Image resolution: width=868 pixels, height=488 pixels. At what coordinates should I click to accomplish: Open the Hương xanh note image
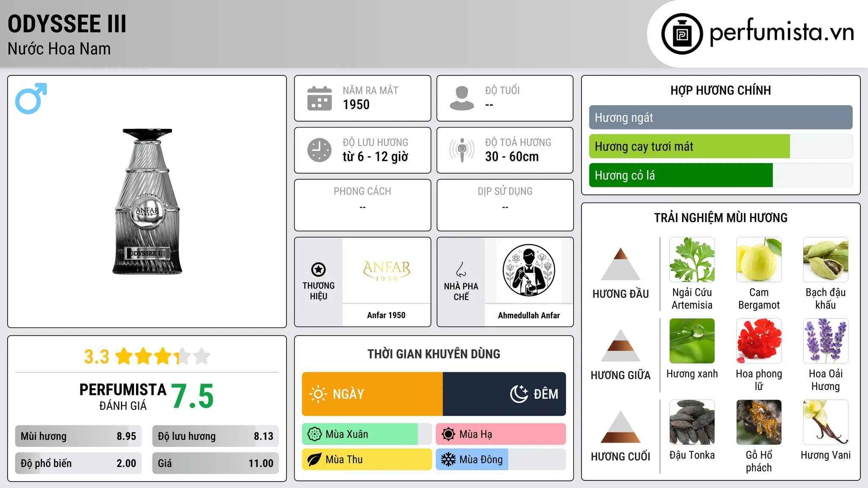point(692,341)
